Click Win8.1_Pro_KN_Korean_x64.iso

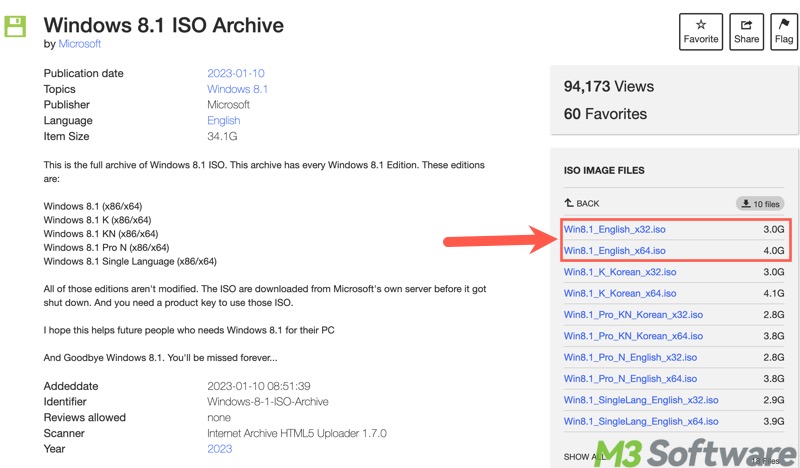pyautogui.click(x=633, y=337)
